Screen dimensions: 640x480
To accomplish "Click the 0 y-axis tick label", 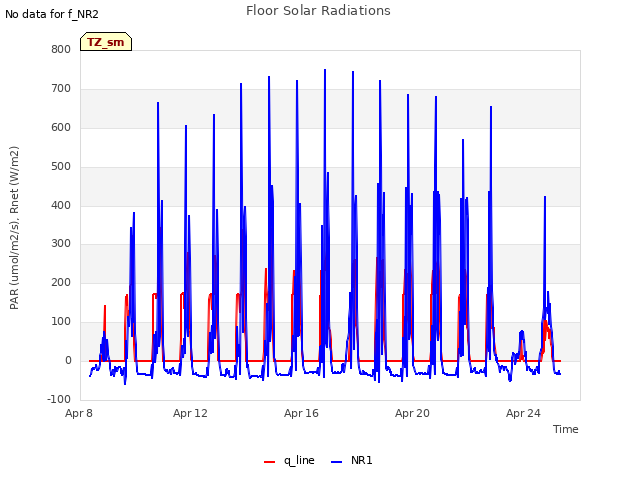I will pos(68,360).
